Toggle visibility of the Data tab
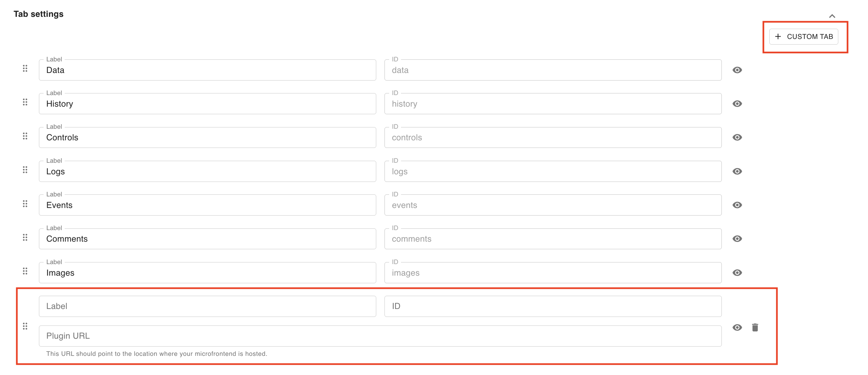The width and height of the screenshot is (868, 375). click(737, 70)
